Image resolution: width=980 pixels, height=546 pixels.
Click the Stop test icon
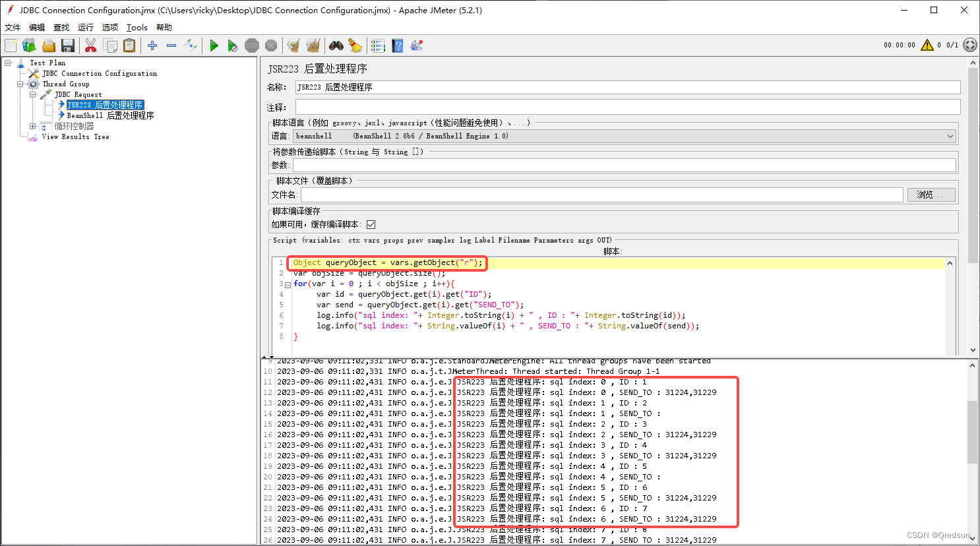pyautogui.click(x=252, y=45)
